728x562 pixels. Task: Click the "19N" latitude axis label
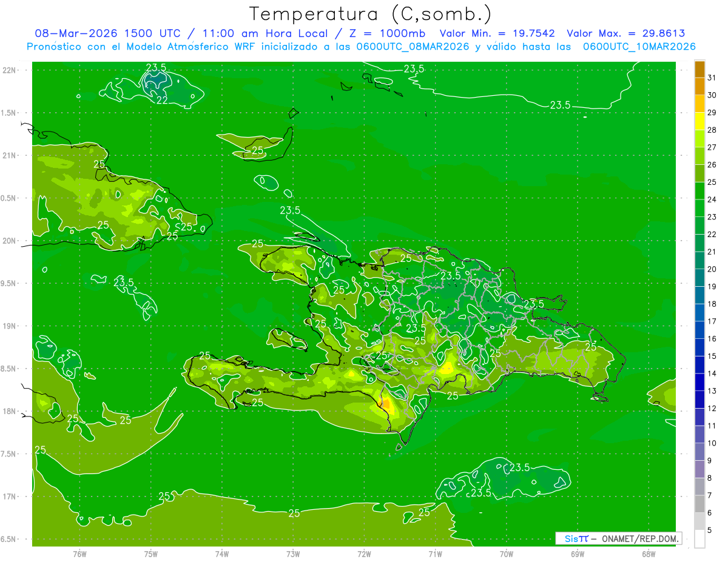click(x=10, y=326)
